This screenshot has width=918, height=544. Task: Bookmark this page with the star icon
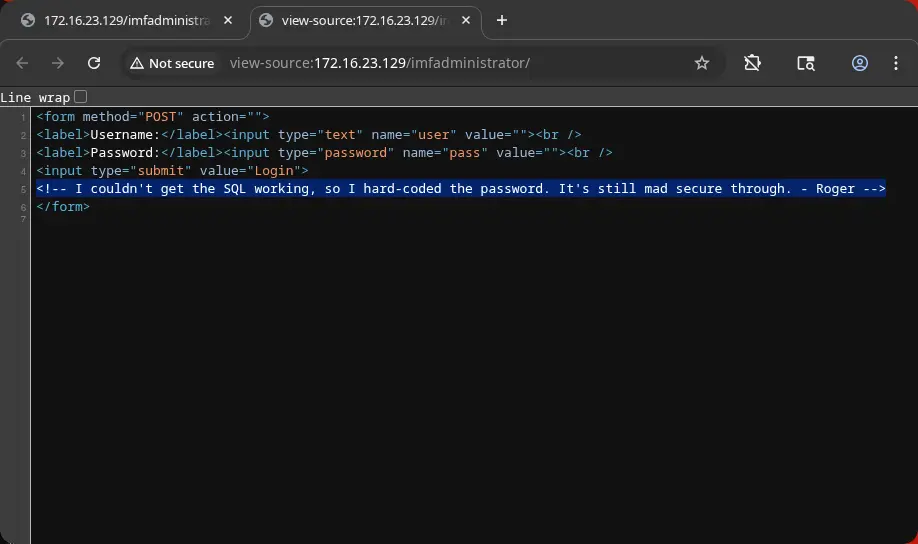[x=702, y=63]
